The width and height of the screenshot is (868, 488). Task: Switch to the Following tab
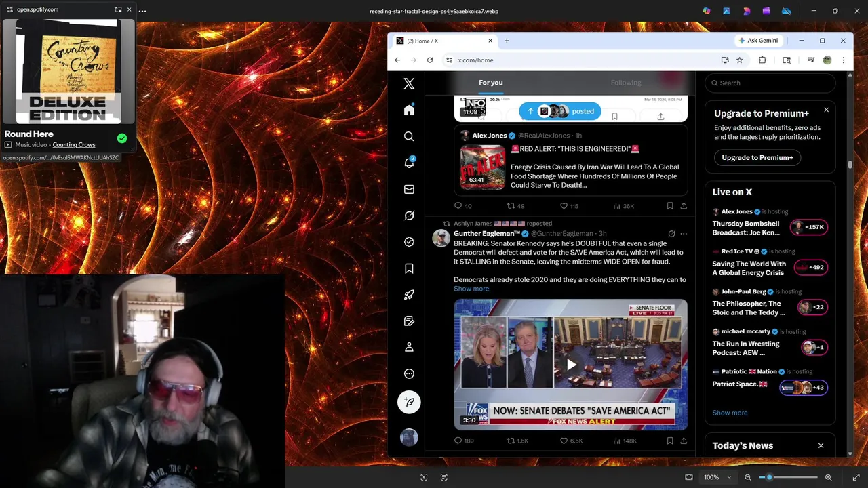[626, 83]
